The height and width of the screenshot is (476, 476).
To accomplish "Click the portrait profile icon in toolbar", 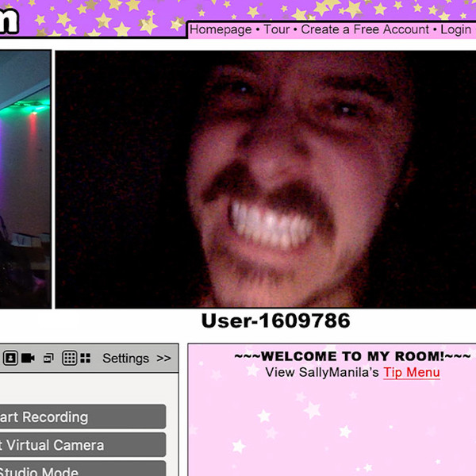I will tap(10, 359).
